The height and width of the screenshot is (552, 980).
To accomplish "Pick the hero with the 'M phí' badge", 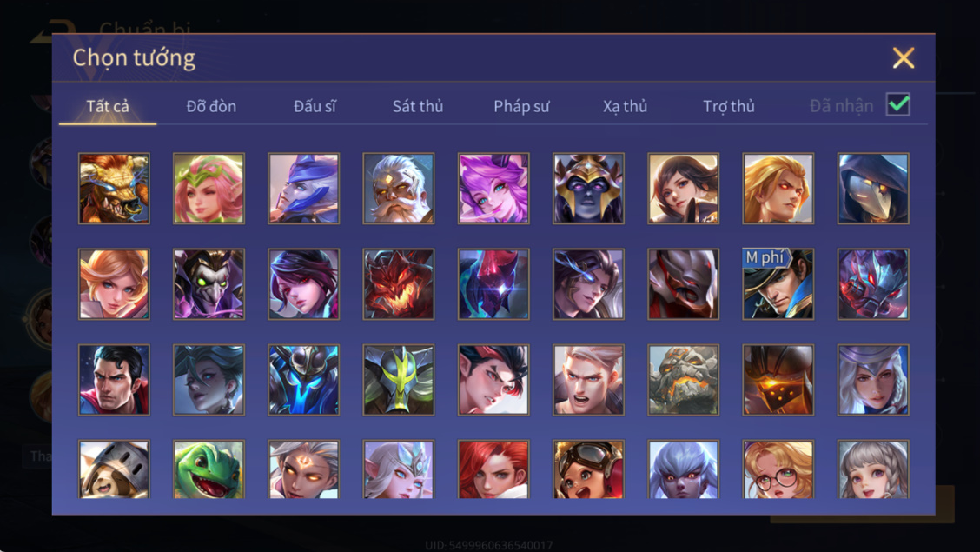I will click(x=778, y=283).
